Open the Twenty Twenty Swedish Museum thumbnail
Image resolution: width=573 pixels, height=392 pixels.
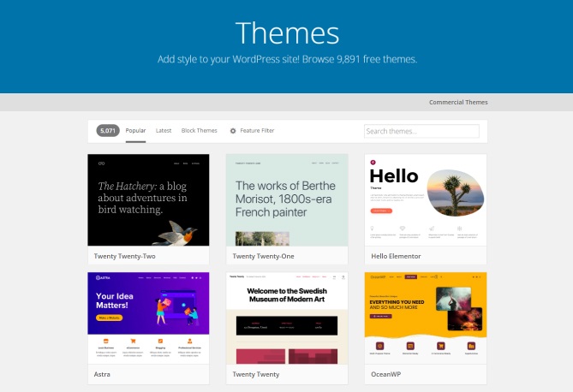(x=287, y=318)
